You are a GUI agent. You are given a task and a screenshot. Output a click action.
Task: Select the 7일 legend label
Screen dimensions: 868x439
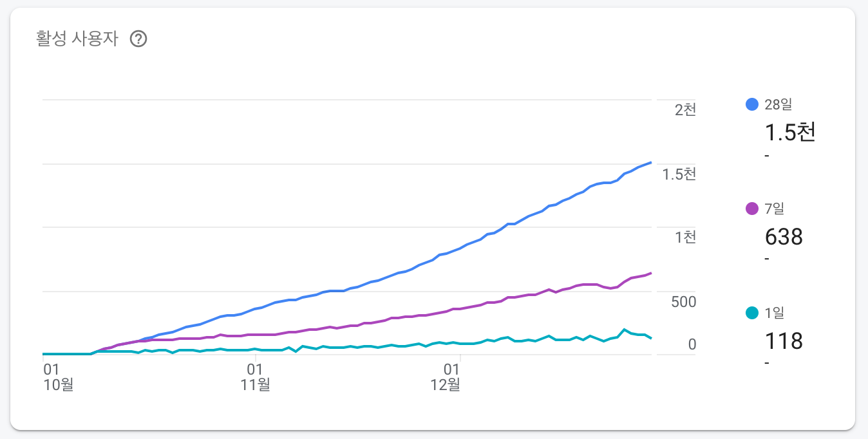point(774,209)
